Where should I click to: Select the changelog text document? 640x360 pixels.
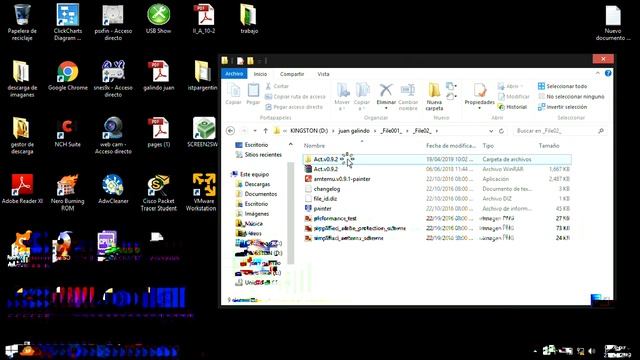tap(437, 189)
